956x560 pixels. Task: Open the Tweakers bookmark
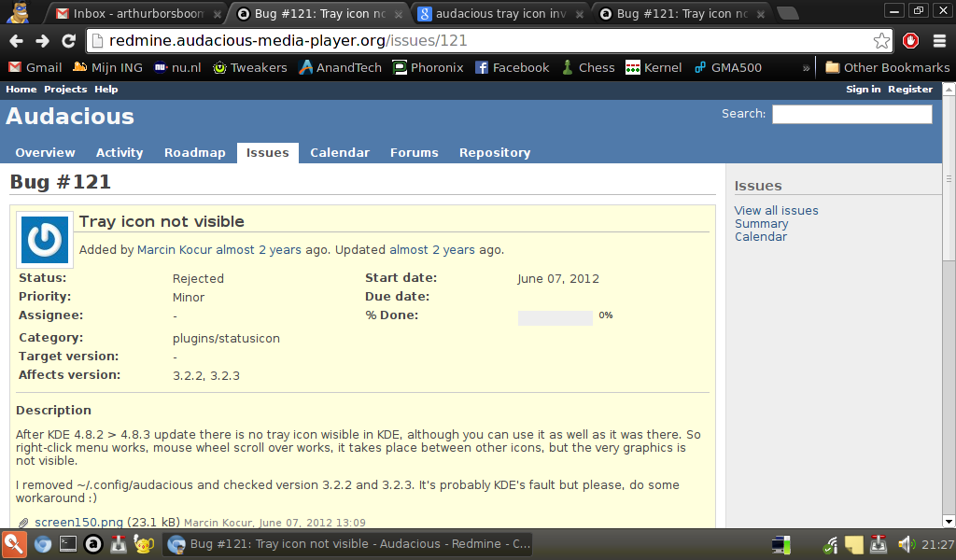tap(250, 67)
